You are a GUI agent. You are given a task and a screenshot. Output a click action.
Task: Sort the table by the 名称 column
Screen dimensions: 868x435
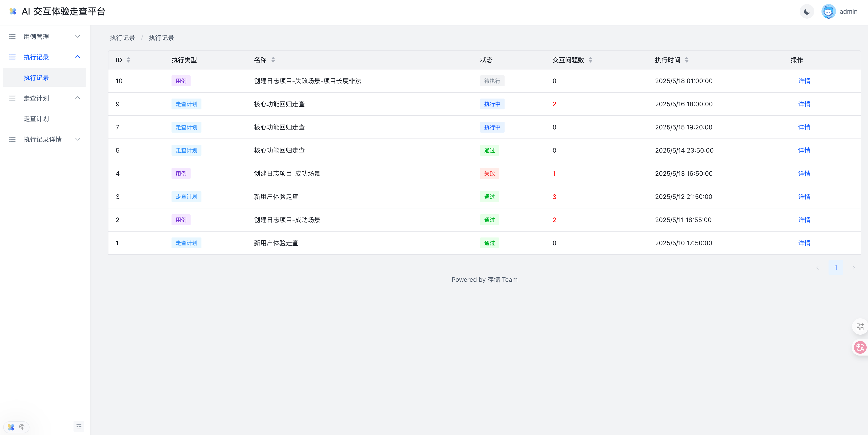(273, 60)
